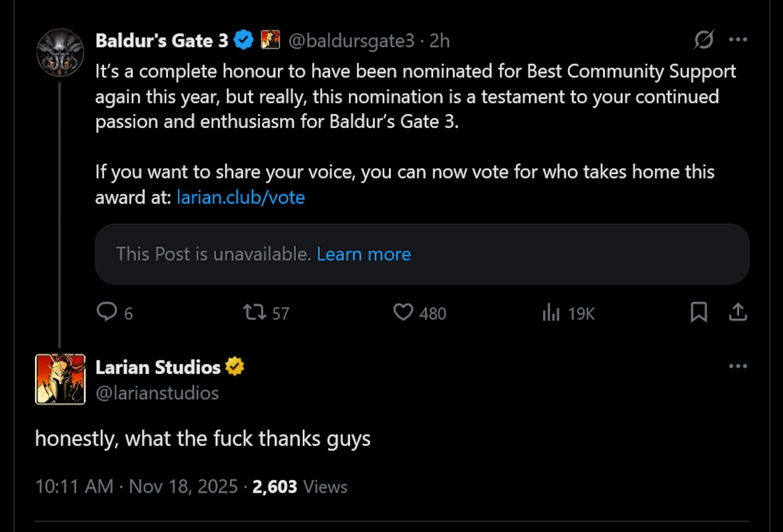783x532 pixels.
Task: Share the Baldur's Gate 3 post
Action: coord(738,313)
